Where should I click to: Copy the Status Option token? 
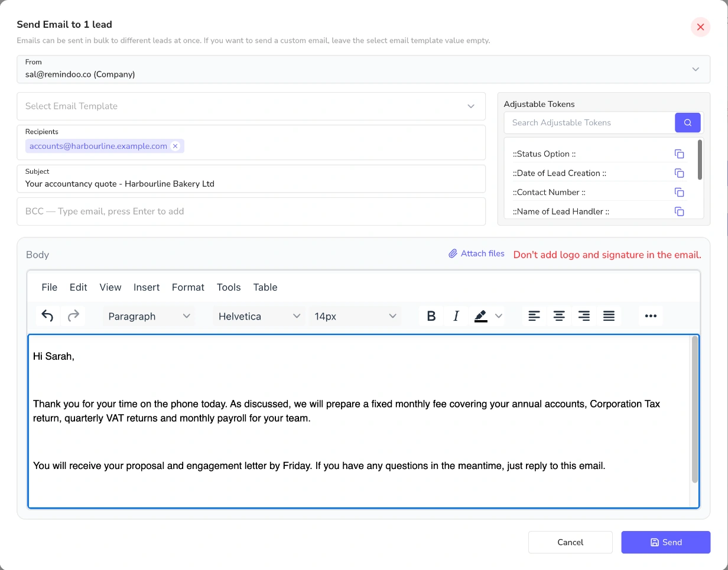(x=680, y=154)
